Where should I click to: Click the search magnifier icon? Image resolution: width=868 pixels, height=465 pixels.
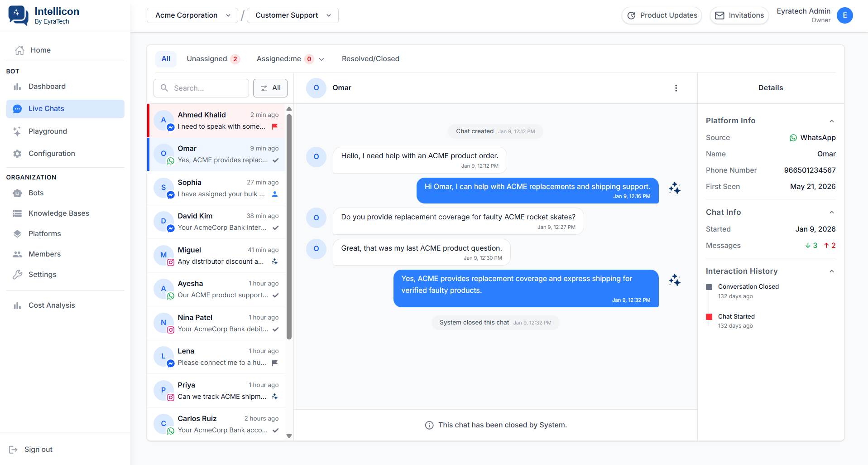tap(164, 88)
